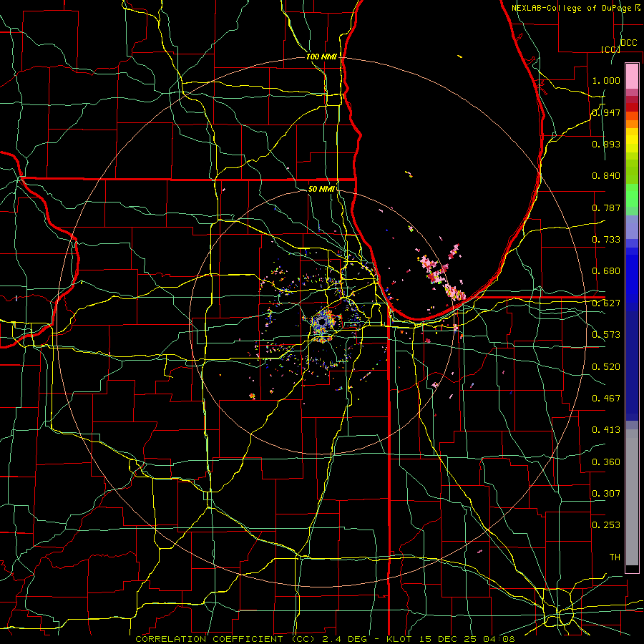644x644 pixels.
Task: Click the NEXLAB-College of DuPage credit text
Action: click(572, 8)
